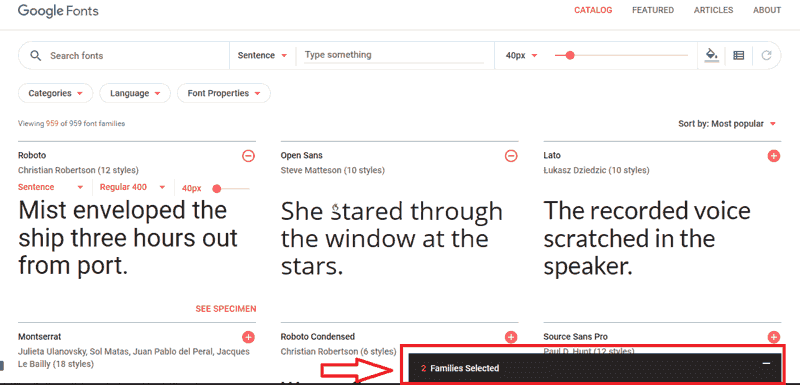The image size is (800, 385).
Task: Open the About tab
Action: [x=767, y=10]
